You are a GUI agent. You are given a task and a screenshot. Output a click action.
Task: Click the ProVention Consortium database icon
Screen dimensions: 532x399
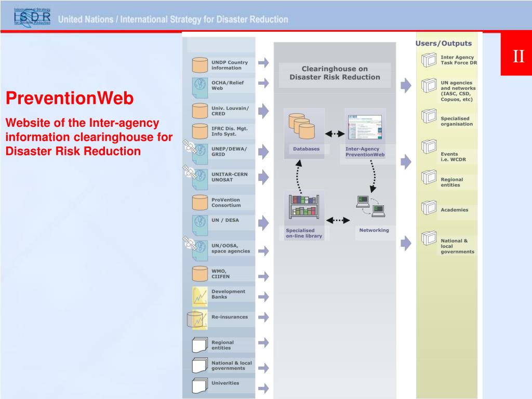pos(200,202)
